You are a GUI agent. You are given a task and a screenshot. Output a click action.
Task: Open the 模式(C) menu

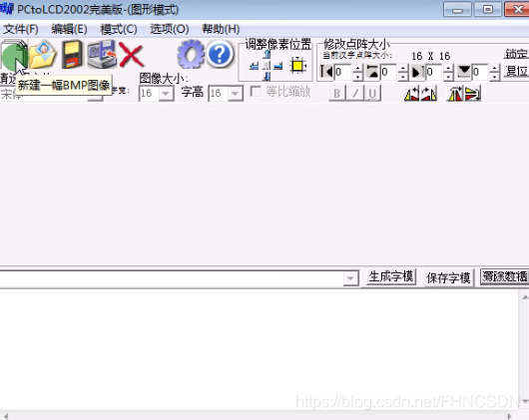pyautogui.click(x=119, y=29)
